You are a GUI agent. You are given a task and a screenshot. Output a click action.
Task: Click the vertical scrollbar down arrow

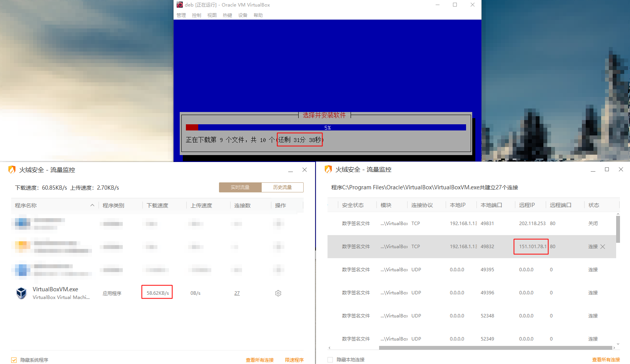coord(618,344)
